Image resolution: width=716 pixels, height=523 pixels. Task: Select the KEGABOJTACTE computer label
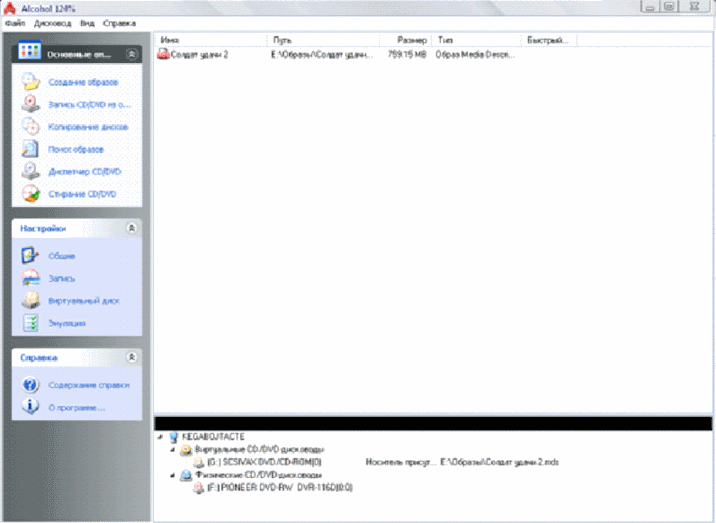[213, 437]
